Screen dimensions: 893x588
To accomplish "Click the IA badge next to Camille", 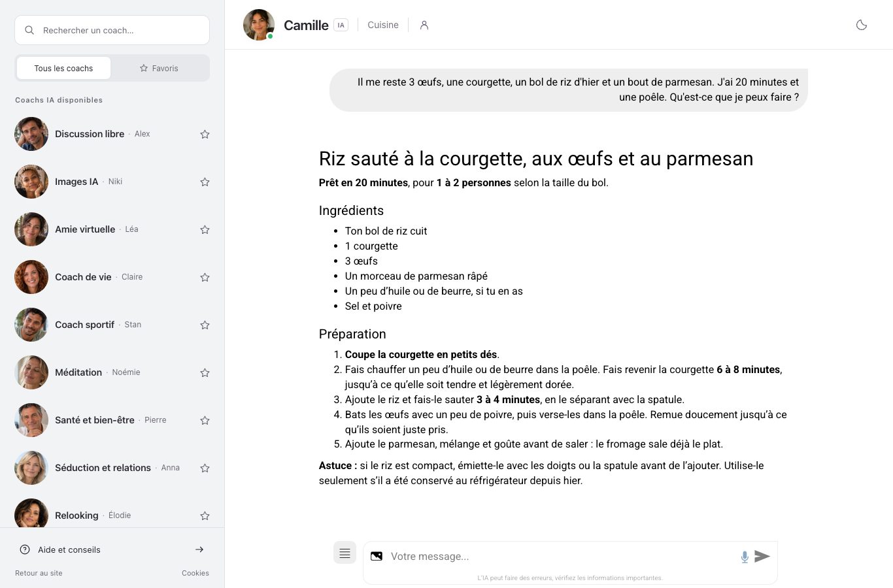I will coord(341,25).
